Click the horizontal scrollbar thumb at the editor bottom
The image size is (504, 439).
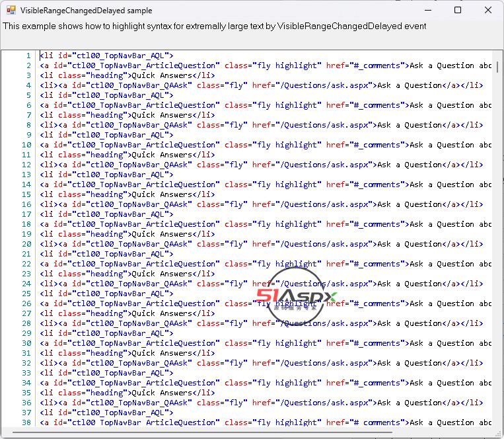click(202, 432)
